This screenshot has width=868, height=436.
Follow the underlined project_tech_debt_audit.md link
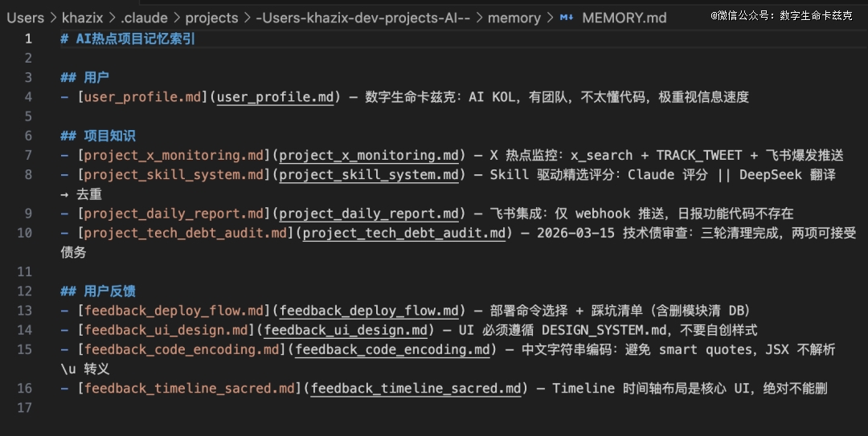[x=404, y=233]
